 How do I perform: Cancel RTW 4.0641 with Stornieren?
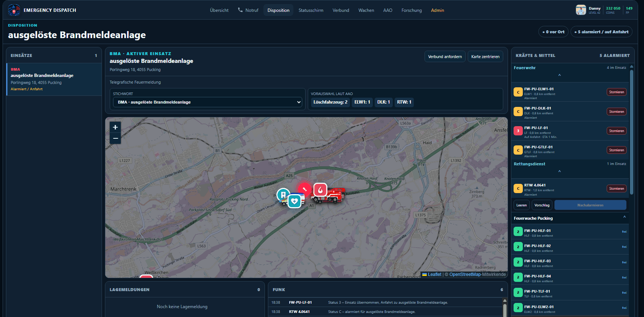point(616,188)
